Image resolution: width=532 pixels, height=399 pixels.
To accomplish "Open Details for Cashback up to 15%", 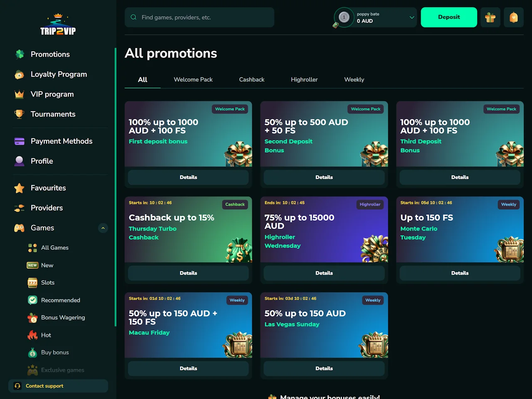I will tap(188, 273).
